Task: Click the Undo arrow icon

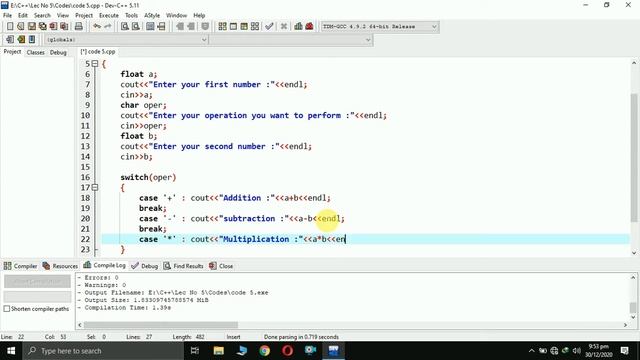Action: [97, 27]
